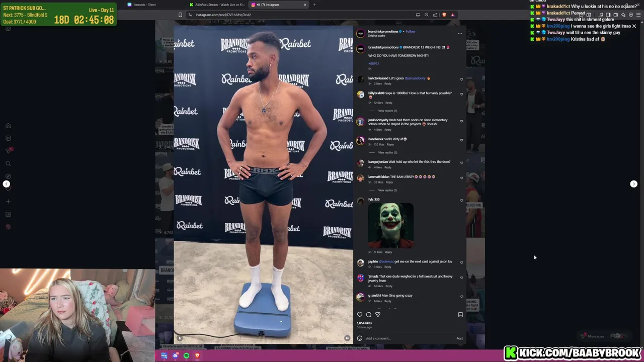Screen dimensions: 644x362
Task: Open a new browser tab
Action: pyautogui.click(x=314, y=5)
